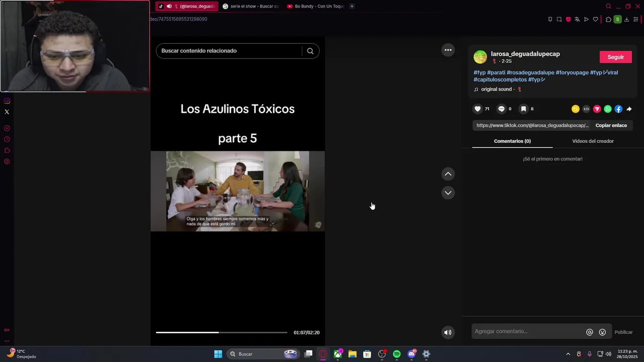Open the #rosadeguadalupe hashtag
The height and width of the screenshot is (362, 644).
pyautogui.click(x=530, y=72)
